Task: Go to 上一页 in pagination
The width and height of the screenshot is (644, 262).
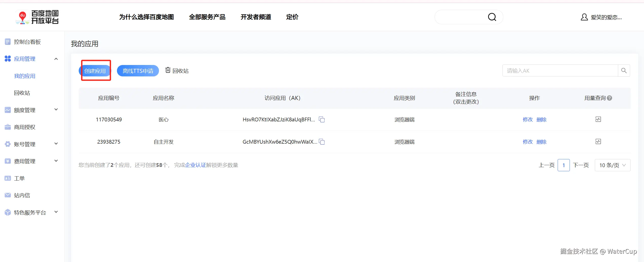Action: pos(547,165)
